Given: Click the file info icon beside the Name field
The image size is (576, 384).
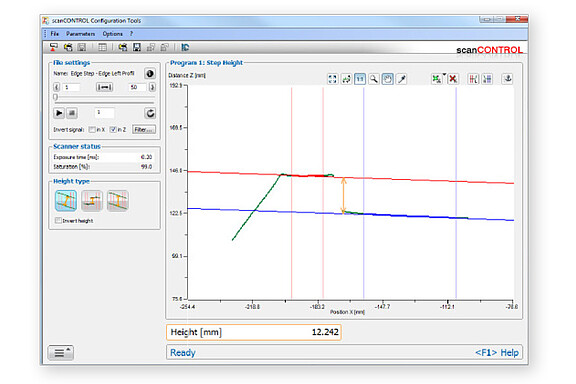Looking at the screenshot, I should (x=150, y=73).
